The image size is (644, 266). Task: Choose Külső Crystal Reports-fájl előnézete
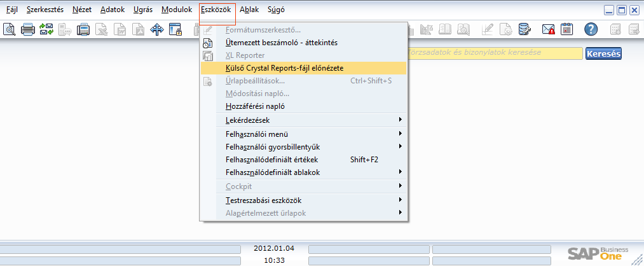point(303,68)
